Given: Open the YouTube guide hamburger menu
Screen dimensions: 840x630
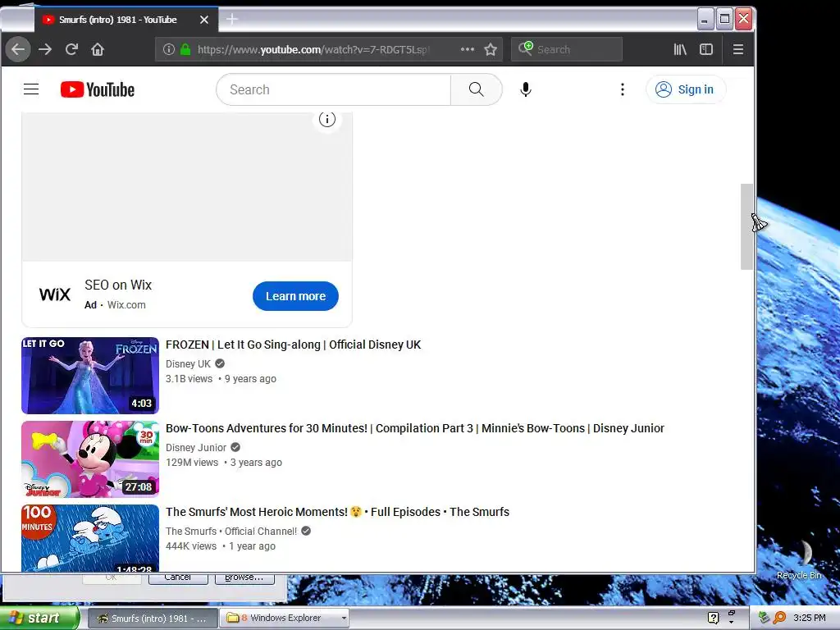Looking at the screenshot, I should click(x=31, y=89).
